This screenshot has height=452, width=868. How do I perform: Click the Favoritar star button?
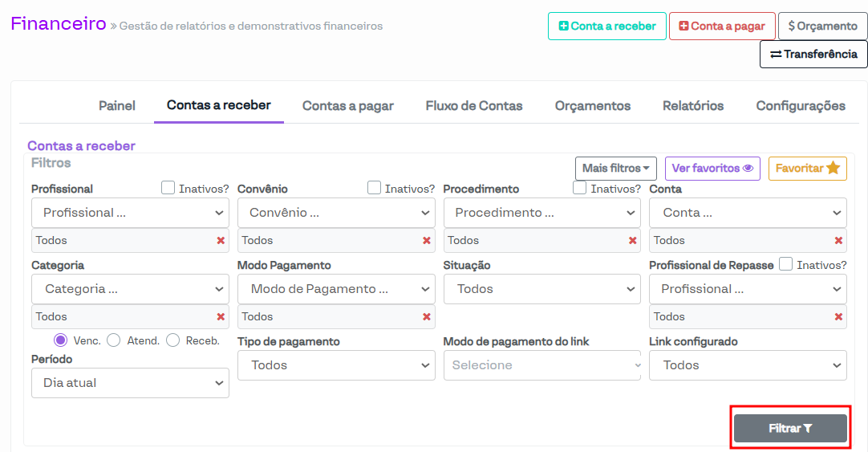click(807, 169)
